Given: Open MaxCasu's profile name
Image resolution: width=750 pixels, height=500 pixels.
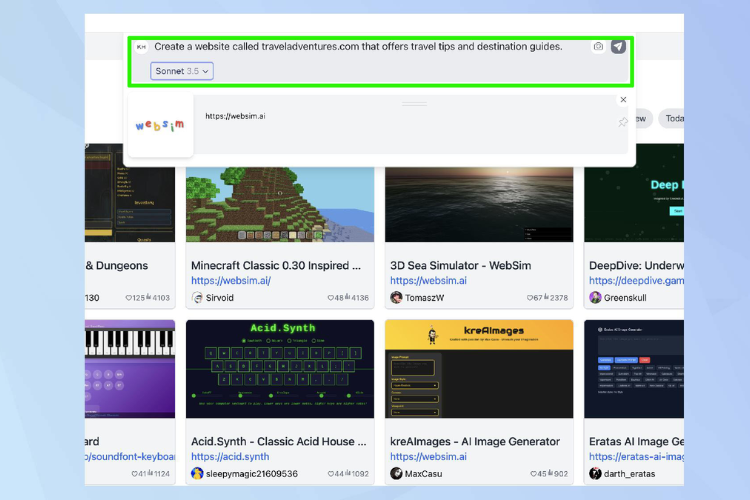Looking at the screenshot, I should tap(423, 474).
